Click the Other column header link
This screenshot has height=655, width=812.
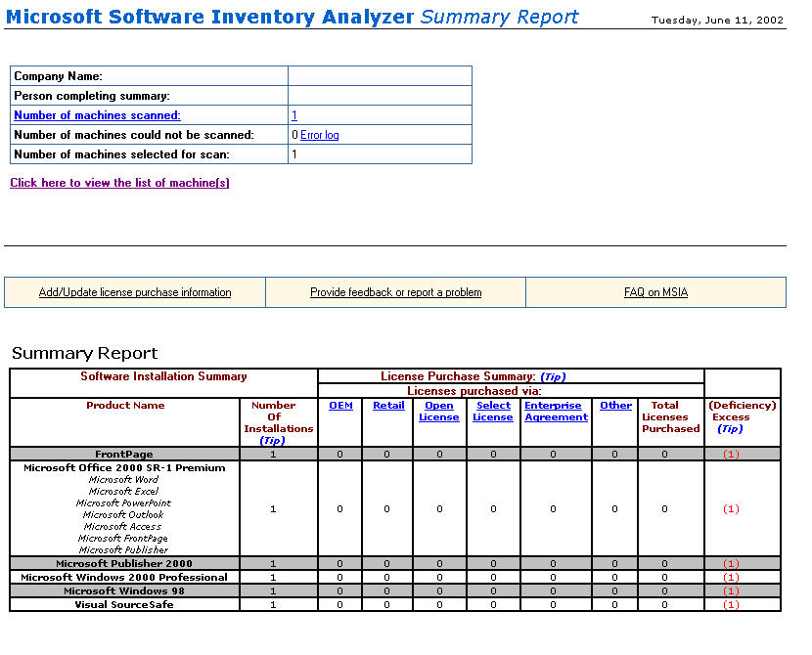(x=615, y=406)
